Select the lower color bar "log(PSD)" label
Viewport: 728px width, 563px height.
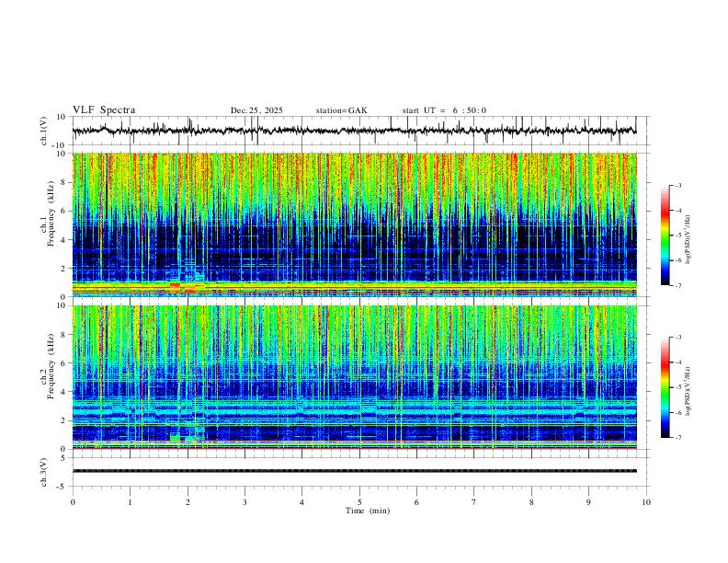(688, 392)
